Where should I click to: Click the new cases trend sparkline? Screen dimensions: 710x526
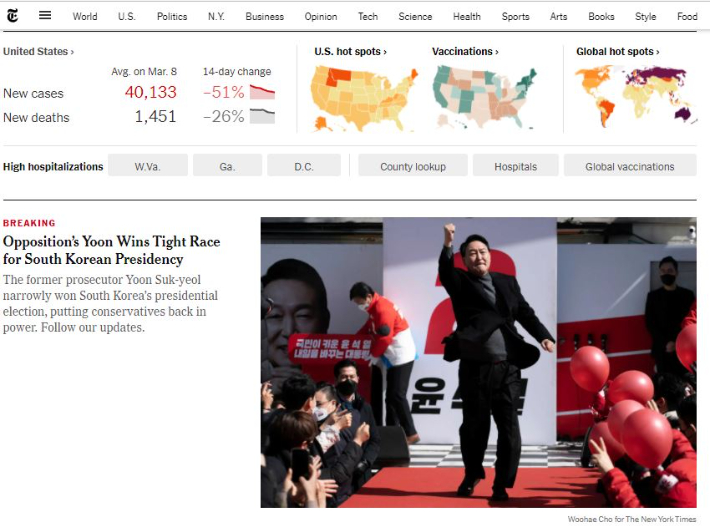pos(262,92)
